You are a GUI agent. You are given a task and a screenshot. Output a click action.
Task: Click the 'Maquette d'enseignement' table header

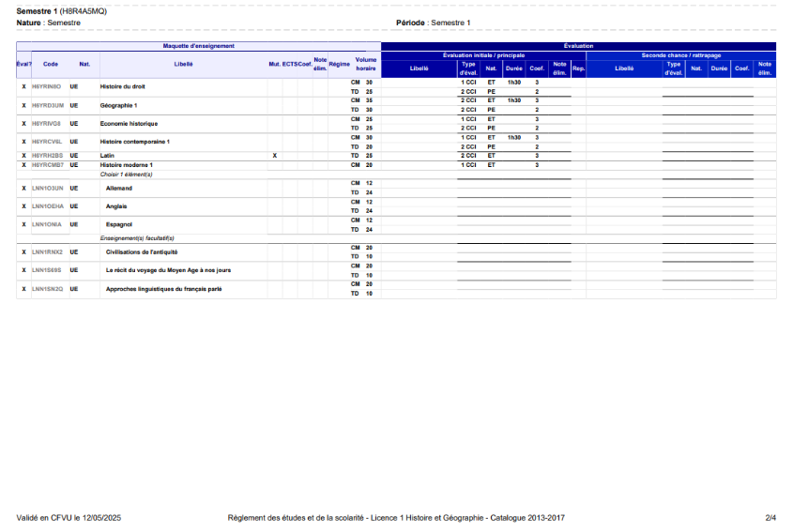[x=199, y=45]
